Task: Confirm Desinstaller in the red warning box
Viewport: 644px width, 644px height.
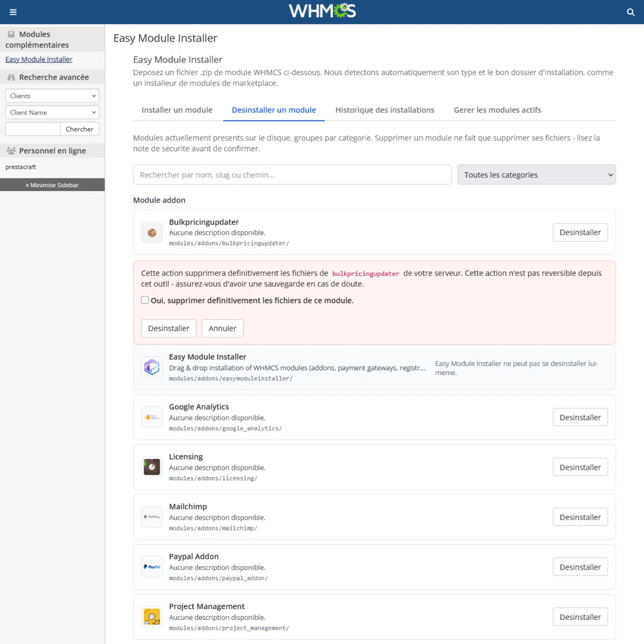Action: pyautogui.click(x=169, y=328)
